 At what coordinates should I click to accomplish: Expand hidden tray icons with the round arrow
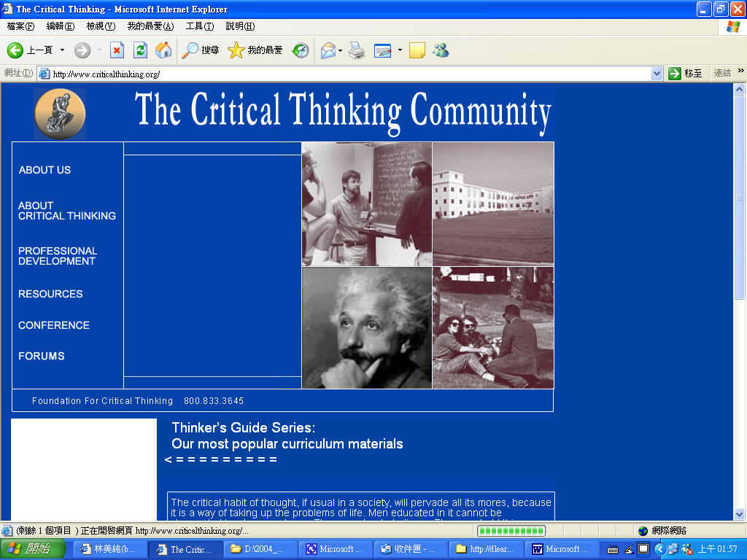pyautogui.click(x=659, y=549)
